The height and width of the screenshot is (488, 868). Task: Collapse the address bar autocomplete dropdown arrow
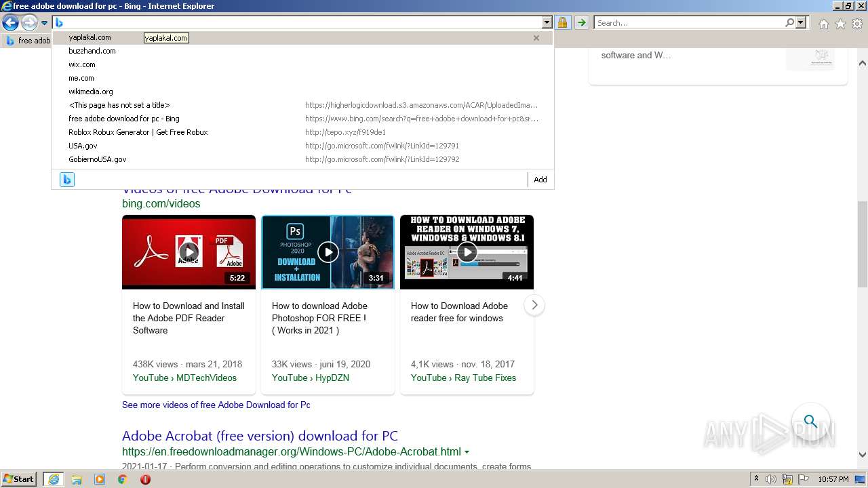[547, 23]
